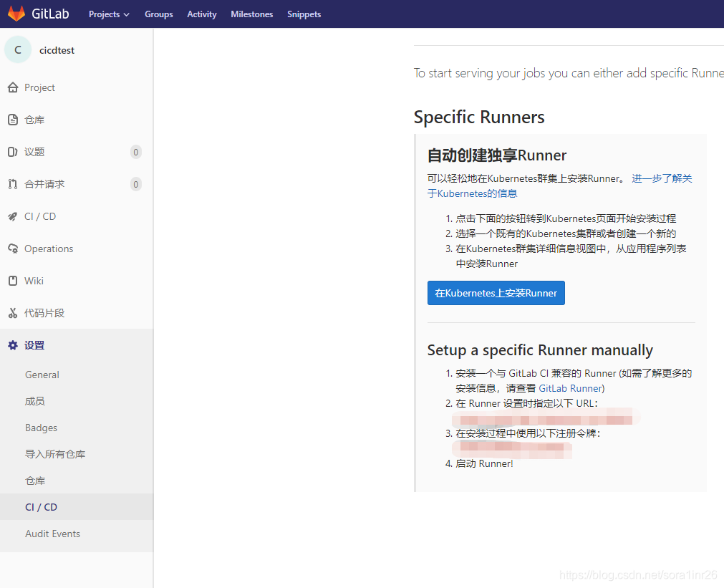This screenshot has height=588, width=724.
Task: Click the 议题 issues icon
Action: point(13,152)
